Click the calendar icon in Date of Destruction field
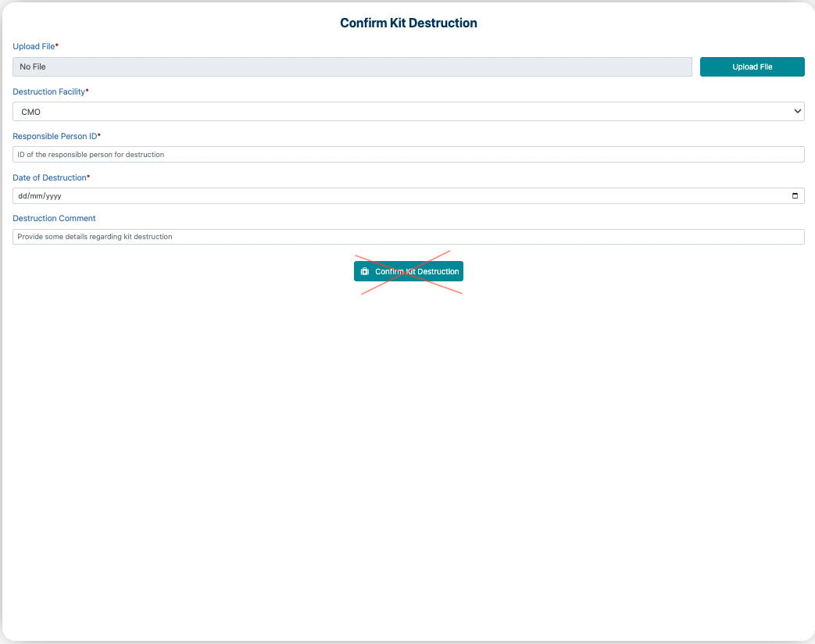Viewport: 815px width, 644px height. coord(795,195)
